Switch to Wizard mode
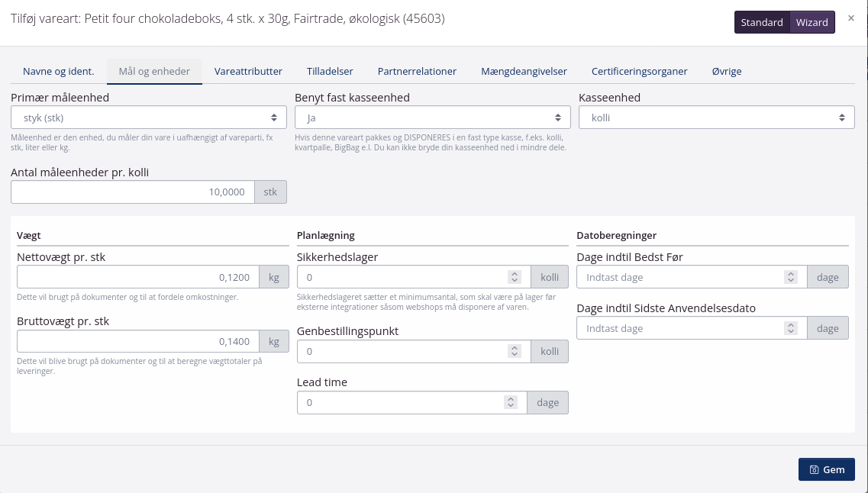 click(x=812, y=22)
